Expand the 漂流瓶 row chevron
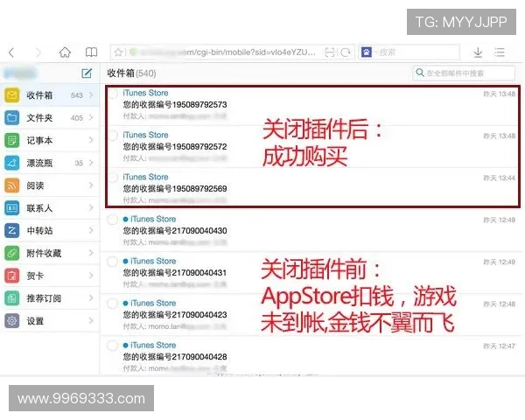This screenshot has height=420, width=525. [91, 163]
